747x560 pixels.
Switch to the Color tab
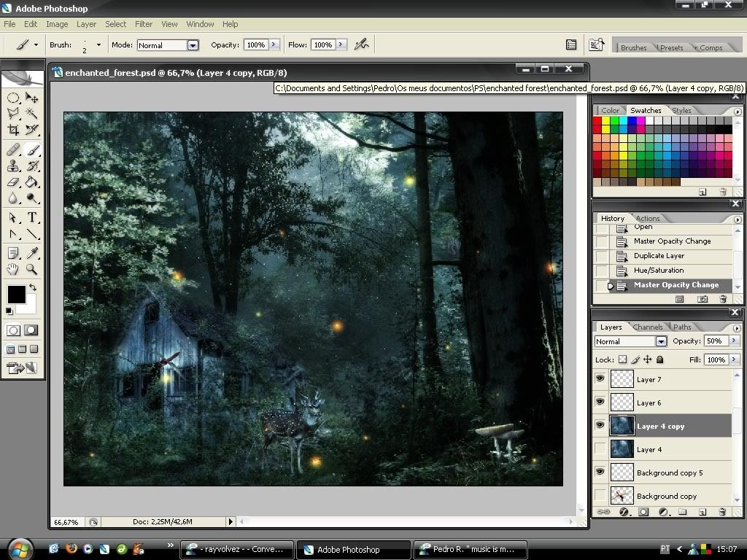pyautogui.click(x=610, y=110)
